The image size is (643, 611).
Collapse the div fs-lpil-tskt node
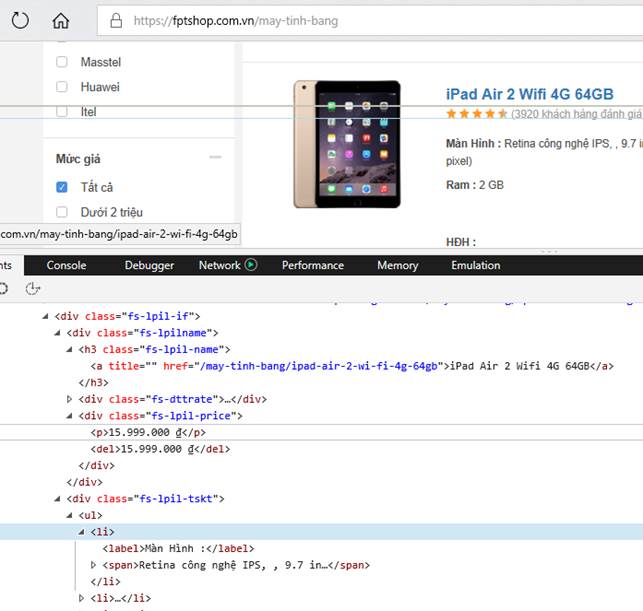(x=57, y=499)
